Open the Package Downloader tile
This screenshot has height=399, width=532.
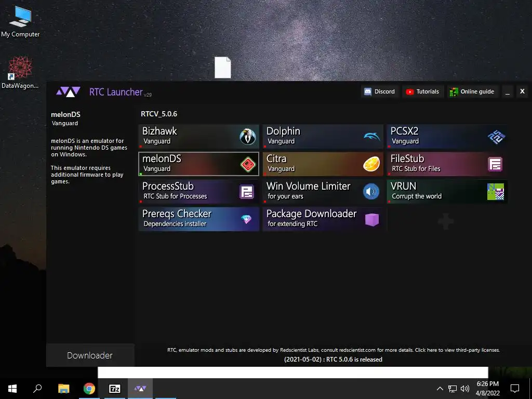[323, 219]
